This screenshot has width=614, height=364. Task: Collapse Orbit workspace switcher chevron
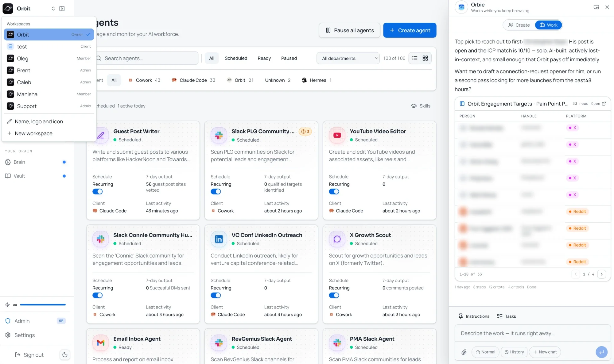click(53, 9)
